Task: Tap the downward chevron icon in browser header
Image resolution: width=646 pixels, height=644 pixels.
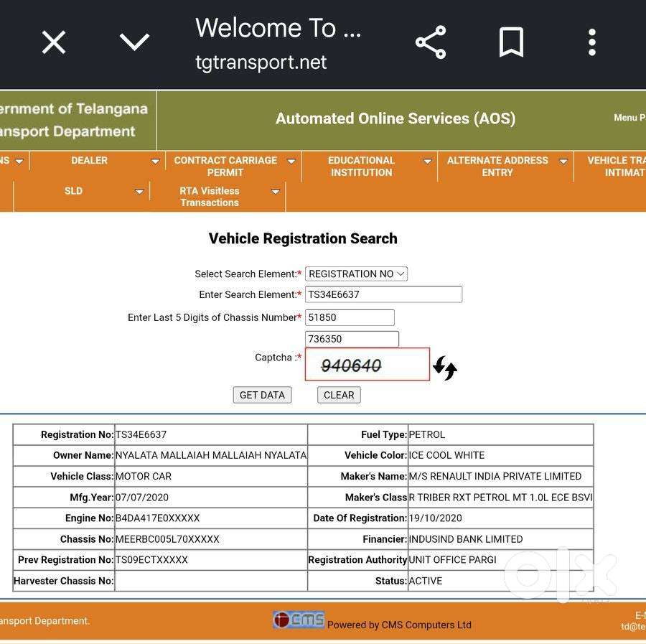Action: click(134, 42)
